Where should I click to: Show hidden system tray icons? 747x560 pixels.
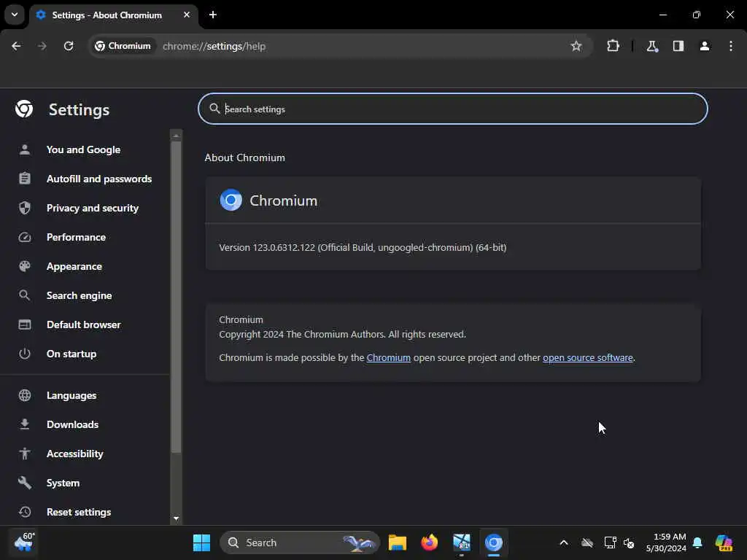click(x=564, y=542)
